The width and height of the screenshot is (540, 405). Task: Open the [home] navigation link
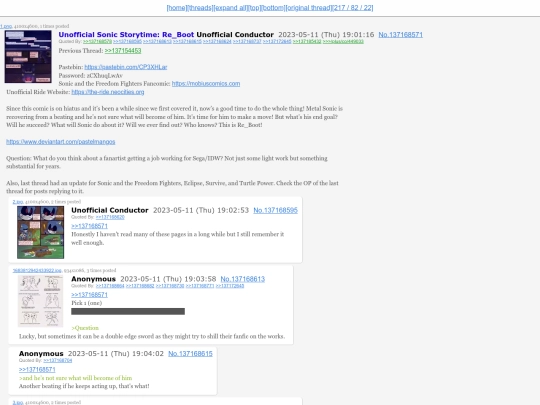tap(177, 8)
